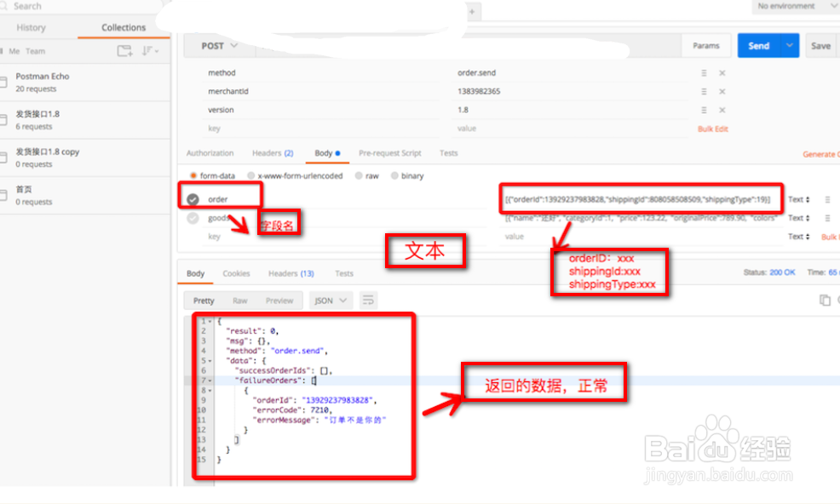Open the POST method dropdown
Viewport: 840px width, 504px height.
(219, 46)
